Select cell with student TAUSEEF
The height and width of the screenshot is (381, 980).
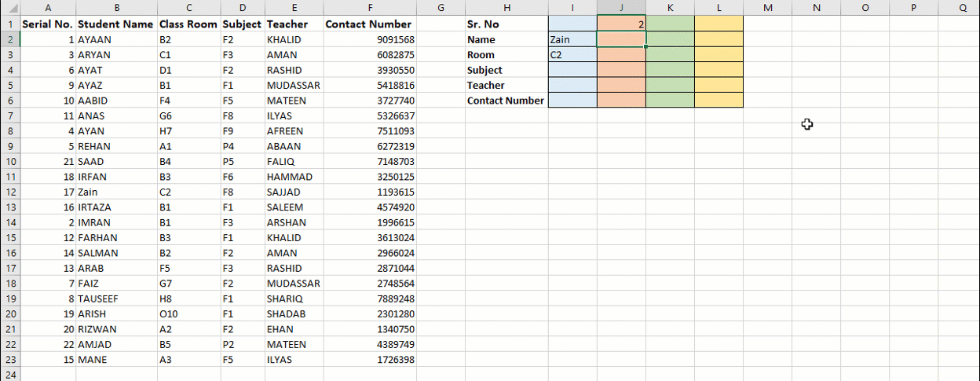116,299
